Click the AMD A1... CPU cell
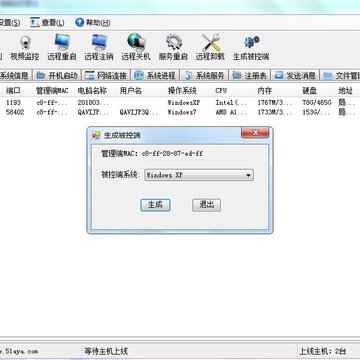The image size is (360, 360). pos(231,112)
